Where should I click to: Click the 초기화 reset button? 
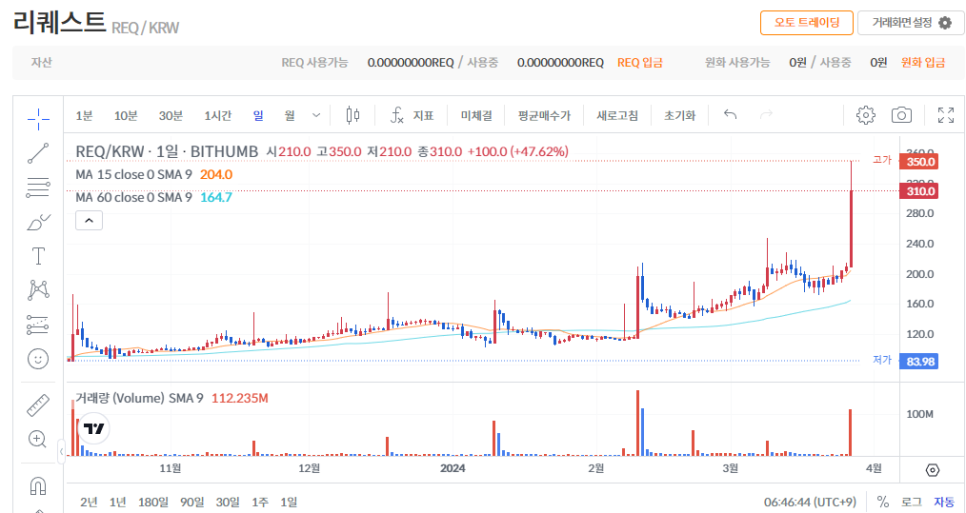(x=680, y=116)
